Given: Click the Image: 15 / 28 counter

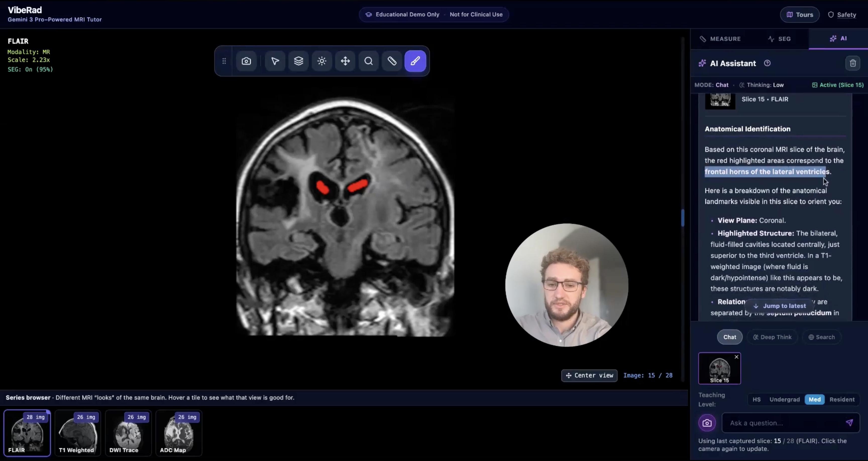Looking at the screenshot, I should [x=648, y=375].
